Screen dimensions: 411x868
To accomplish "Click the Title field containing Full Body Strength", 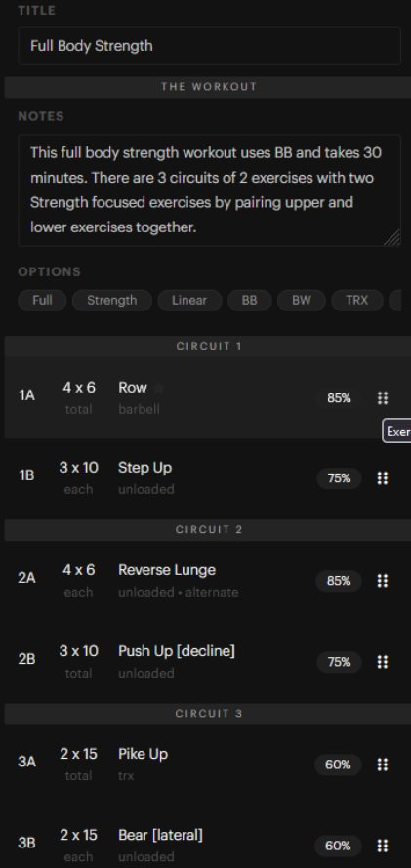I will pos(209,46).
